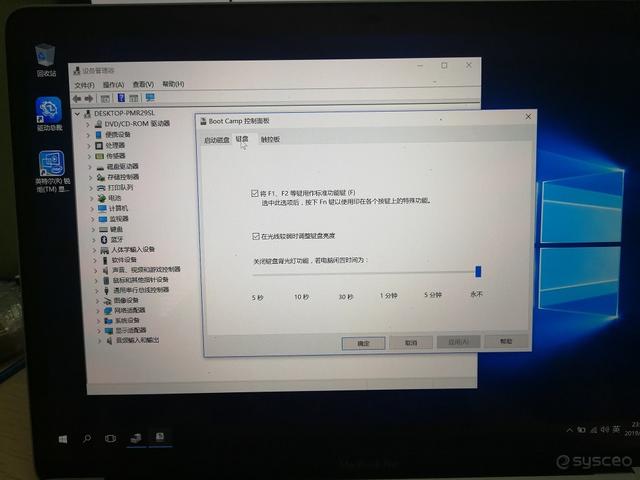This screenshot has height=480, width=640.
Task: Select the 电池 battery icon in the tree
Action: (x=101, y=198)
